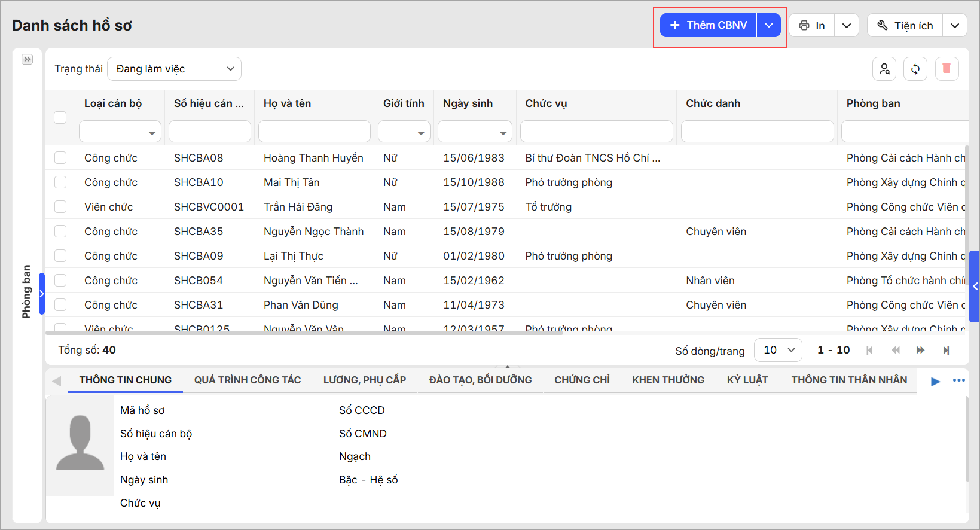
Task: Select the row checkbox for Trần Hải Đăng
Action: pos(60,207)
